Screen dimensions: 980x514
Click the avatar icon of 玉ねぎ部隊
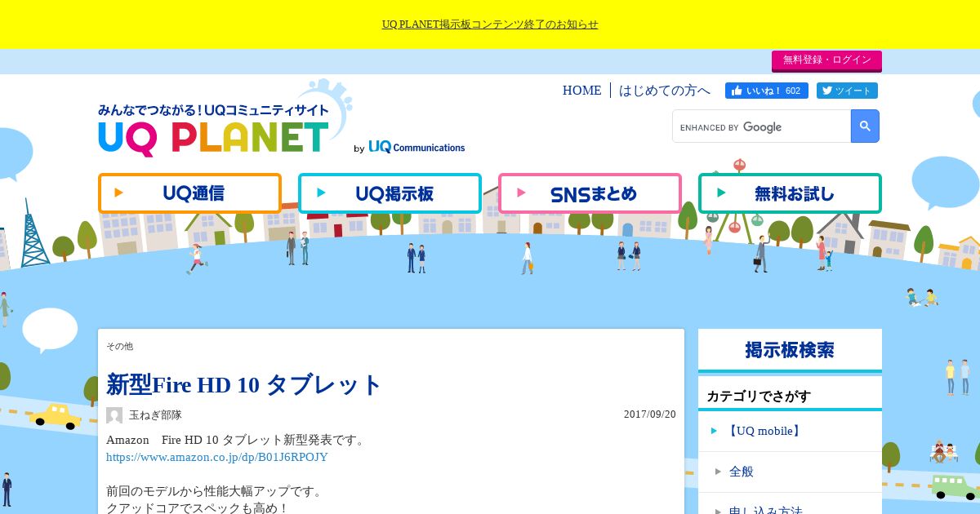pos(114,415)
